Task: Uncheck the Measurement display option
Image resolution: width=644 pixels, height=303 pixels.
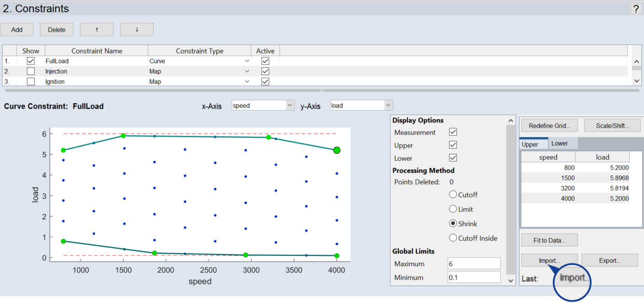Action: [x=453, y=132]
